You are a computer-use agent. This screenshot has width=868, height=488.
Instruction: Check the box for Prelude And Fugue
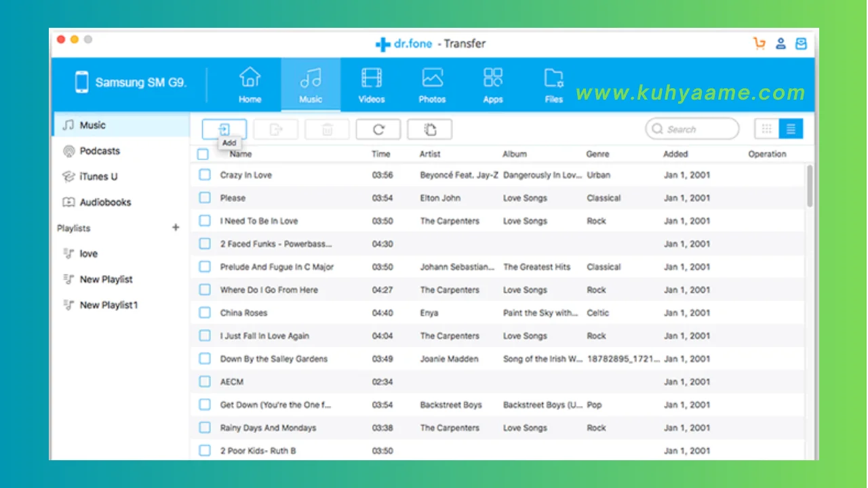205,267
